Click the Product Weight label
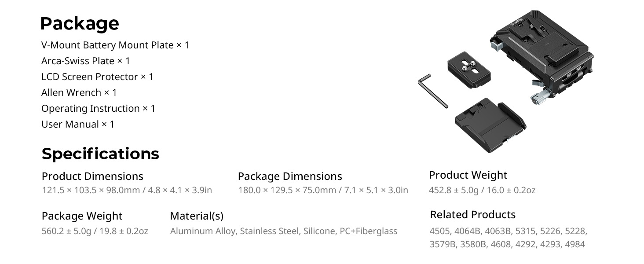 pyautogui.click(x=468, y=175)
